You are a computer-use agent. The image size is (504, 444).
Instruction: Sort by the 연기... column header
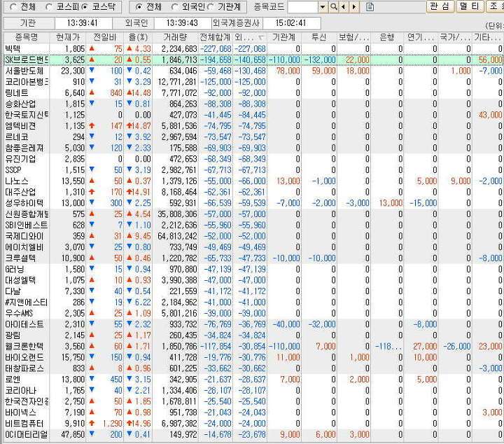click(x=421, y=37)
